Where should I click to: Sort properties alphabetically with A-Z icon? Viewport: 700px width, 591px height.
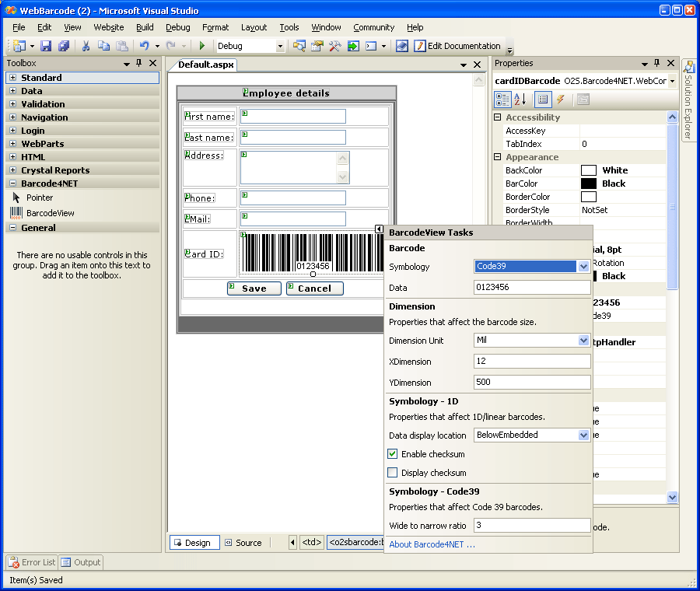click(520, 100)
